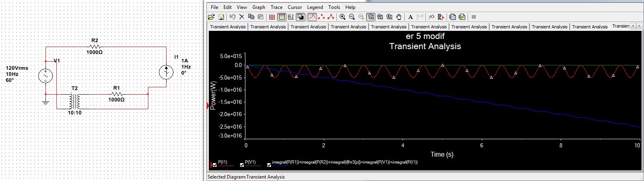Select the Pan hand tool
This screenshot has width=644, height=181.
[x=399, y=17]
